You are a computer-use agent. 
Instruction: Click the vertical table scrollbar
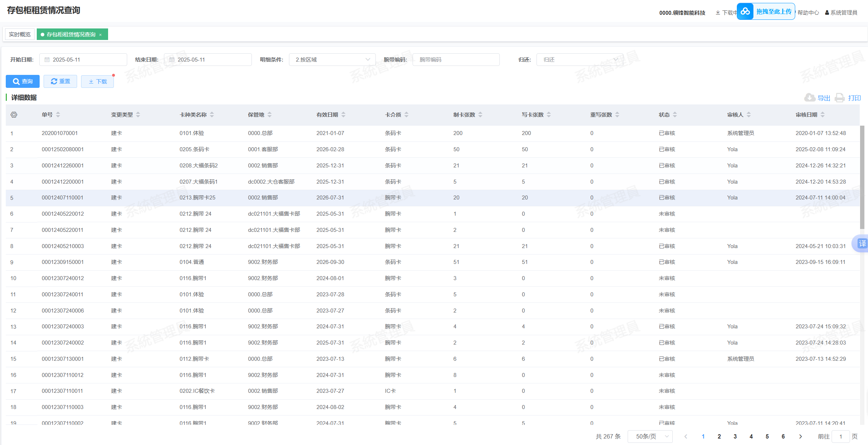[x=862, y=176]
